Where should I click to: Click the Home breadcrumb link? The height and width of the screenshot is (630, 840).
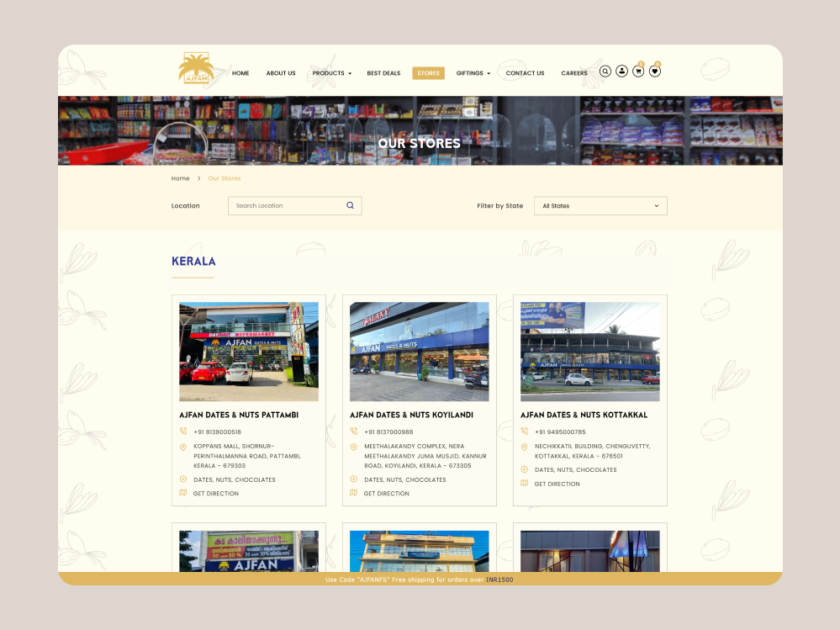click(181, 178)
